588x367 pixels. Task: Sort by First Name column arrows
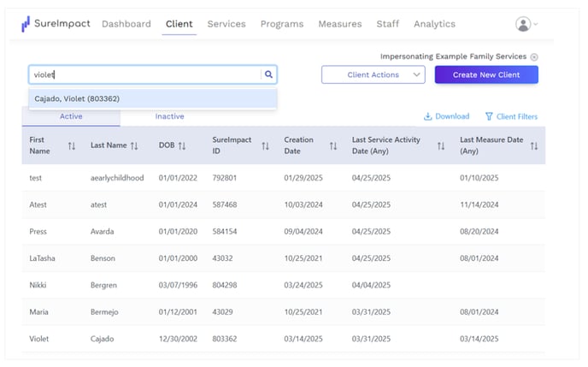(72, 146)
